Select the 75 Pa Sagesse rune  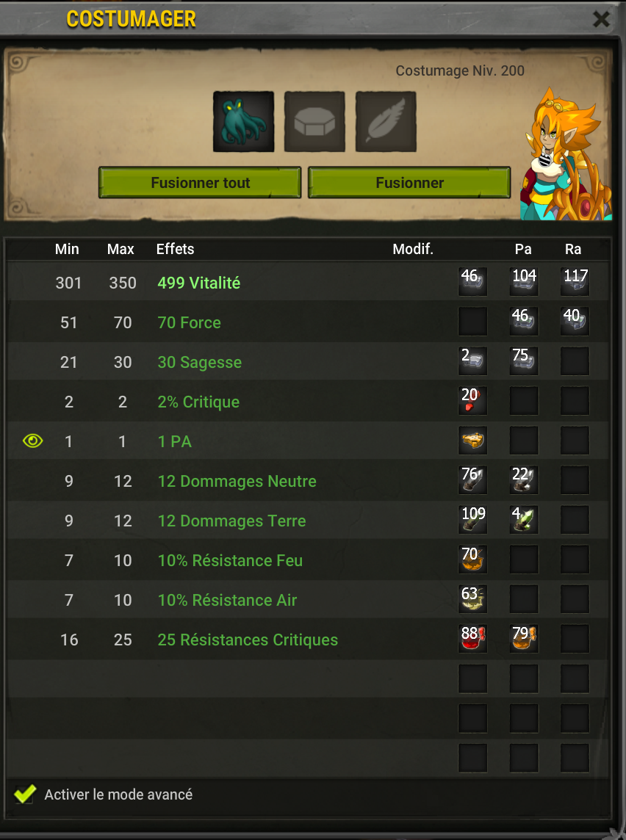tap(524, 361)
